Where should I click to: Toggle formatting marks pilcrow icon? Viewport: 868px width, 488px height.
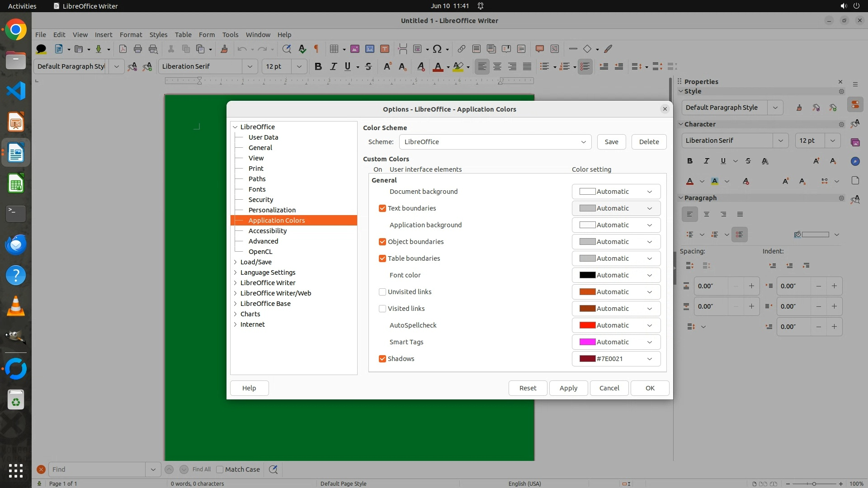pos(316,49)
